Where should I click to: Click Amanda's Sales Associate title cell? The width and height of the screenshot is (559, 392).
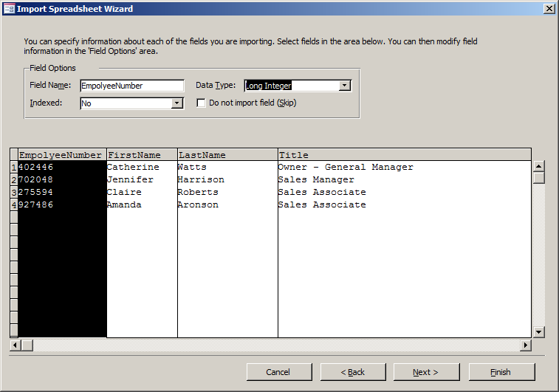coord(404,204)
